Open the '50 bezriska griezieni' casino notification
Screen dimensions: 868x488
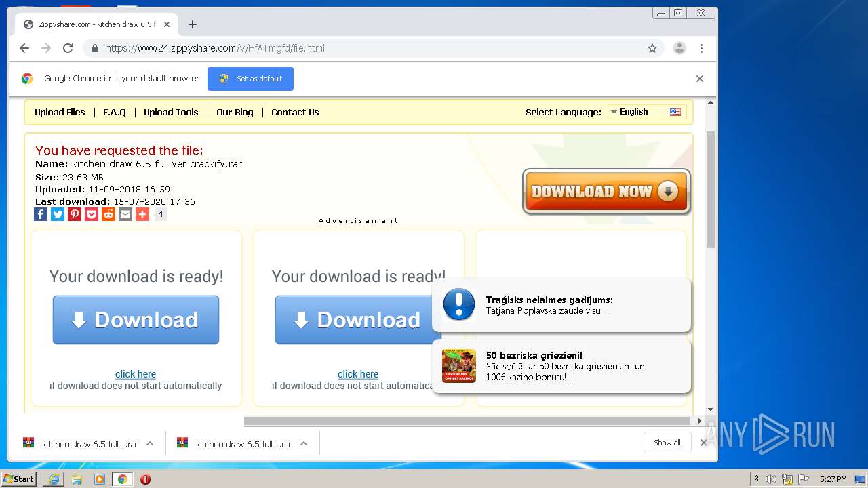tap(561, 366)
